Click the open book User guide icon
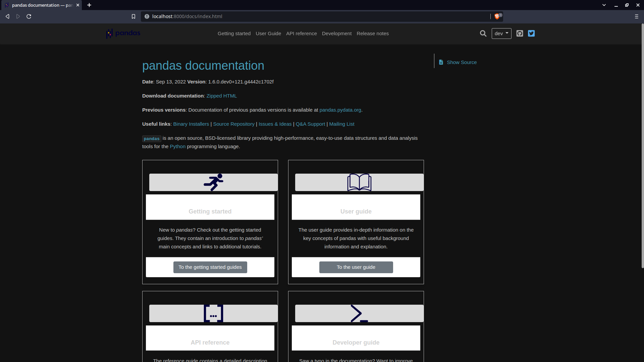This screenshot has height=362, width=644. pos(359,182)
